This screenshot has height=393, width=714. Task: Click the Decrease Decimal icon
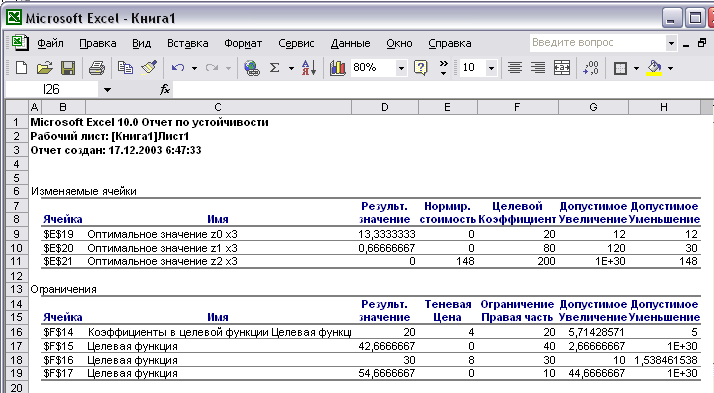tap(591, 68)
